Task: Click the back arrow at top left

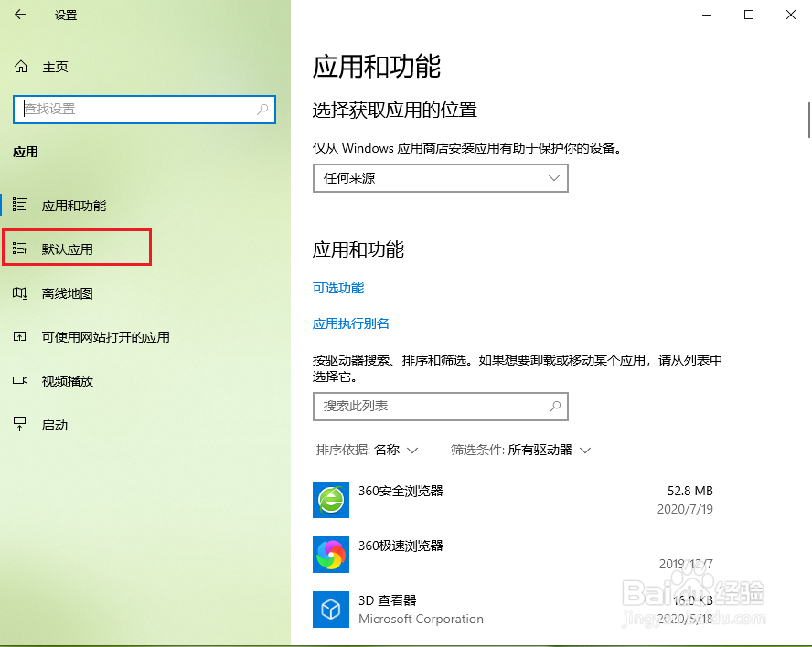Action: pos(18,15)
